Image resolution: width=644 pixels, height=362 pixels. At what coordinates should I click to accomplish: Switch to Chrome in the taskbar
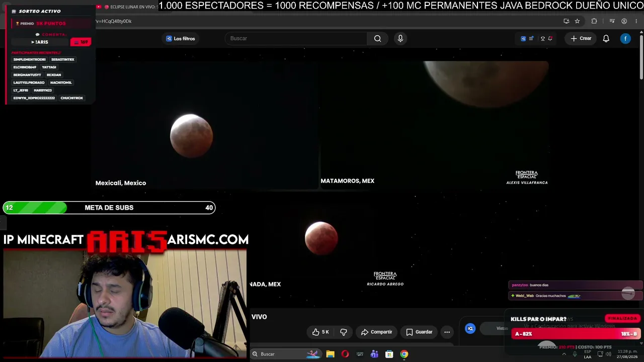coord(404,354)
